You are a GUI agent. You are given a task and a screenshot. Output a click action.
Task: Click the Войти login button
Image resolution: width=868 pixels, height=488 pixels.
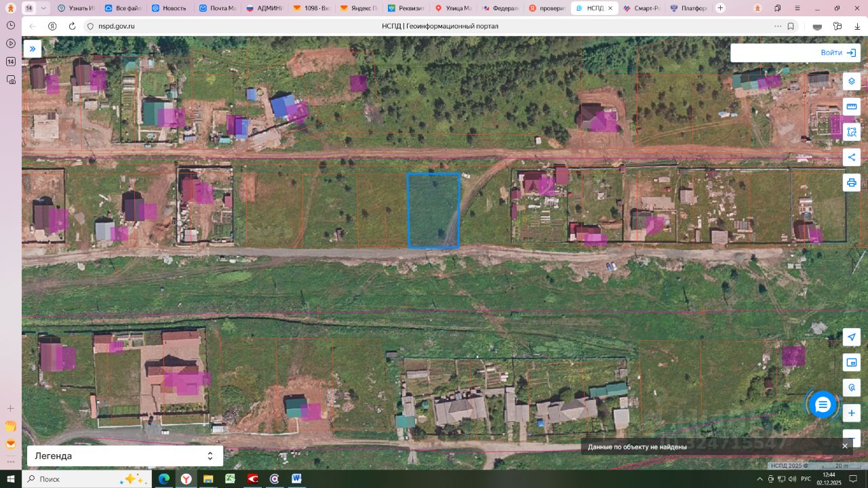[838, 53]
